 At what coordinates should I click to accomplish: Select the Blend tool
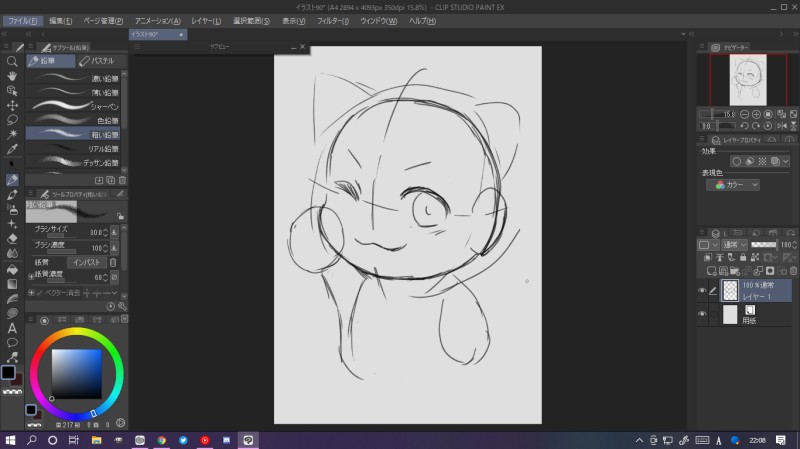[12, 253]
